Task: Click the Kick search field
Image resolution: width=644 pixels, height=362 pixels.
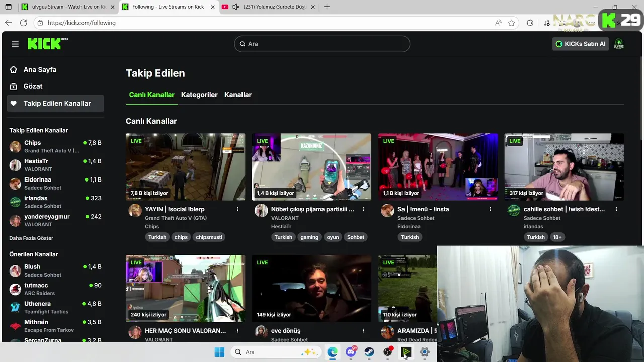Action: [322, 44]
